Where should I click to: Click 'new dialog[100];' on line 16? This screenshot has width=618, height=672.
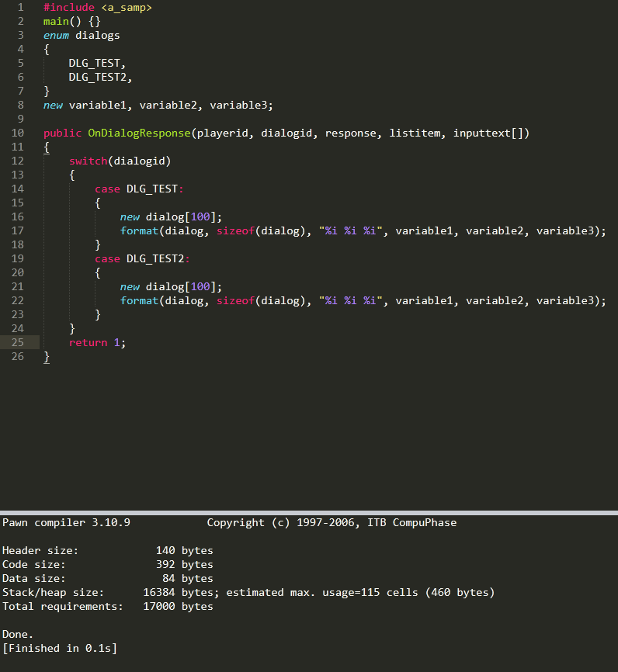[171, 216]
